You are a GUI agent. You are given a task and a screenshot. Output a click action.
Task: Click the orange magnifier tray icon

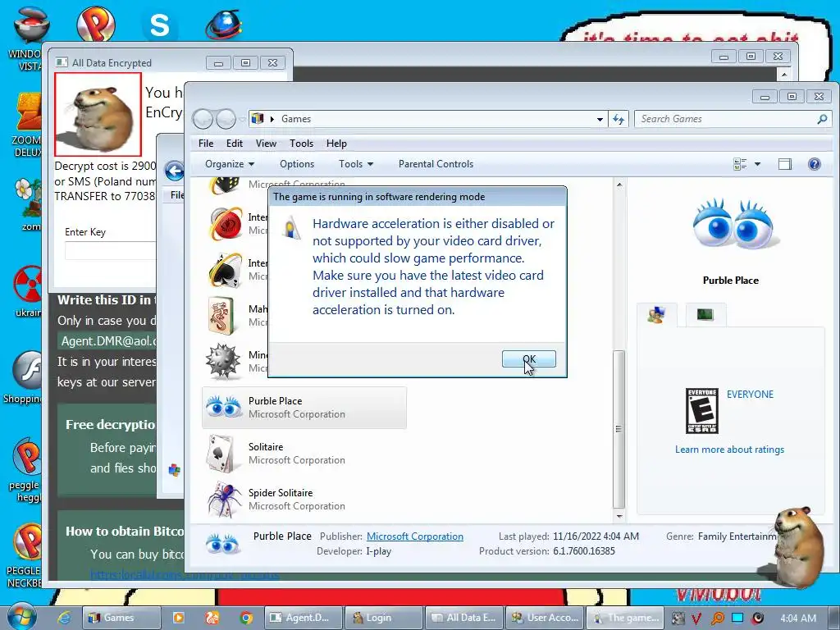point(717,619)
